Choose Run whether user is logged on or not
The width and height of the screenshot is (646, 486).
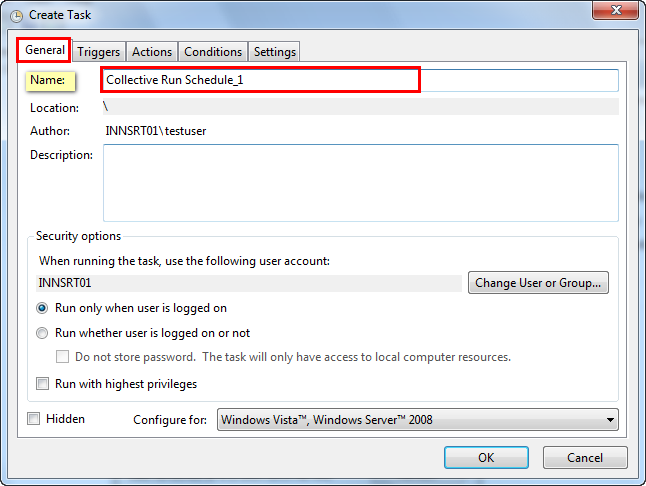[x=42, y=333]
